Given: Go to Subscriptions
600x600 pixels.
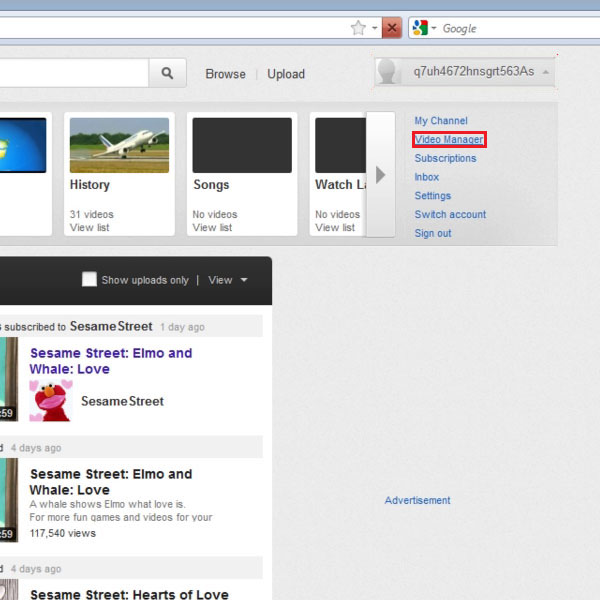Looking at the screenshot, I should [x=445, y=158].
